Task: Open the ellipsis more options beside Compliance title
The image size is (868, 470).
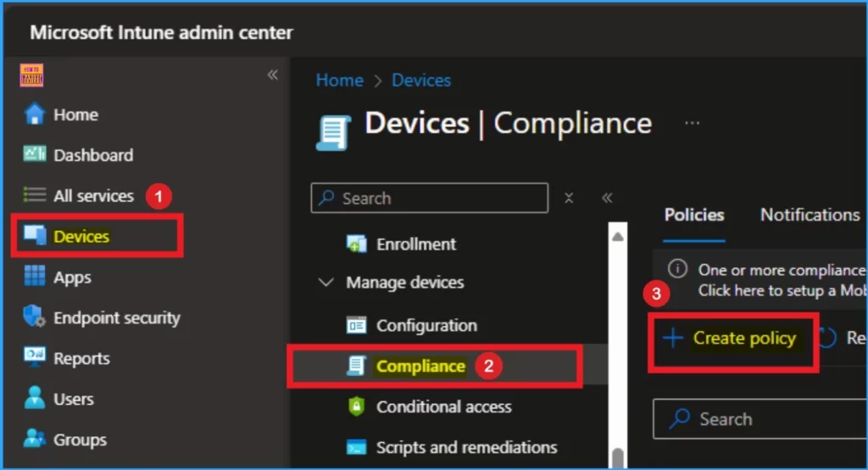Action: click(x=692, y=123)
